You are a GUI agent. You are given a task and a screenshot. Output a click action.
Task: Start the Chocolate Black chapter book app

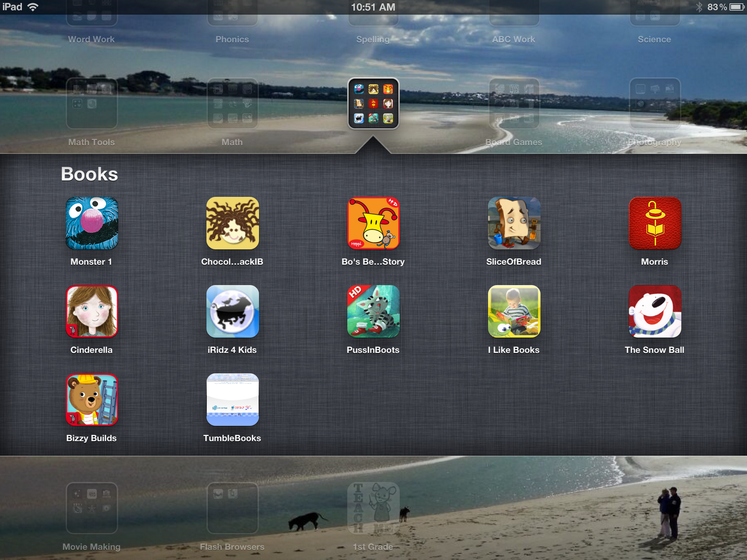click(x=232, y=223)
